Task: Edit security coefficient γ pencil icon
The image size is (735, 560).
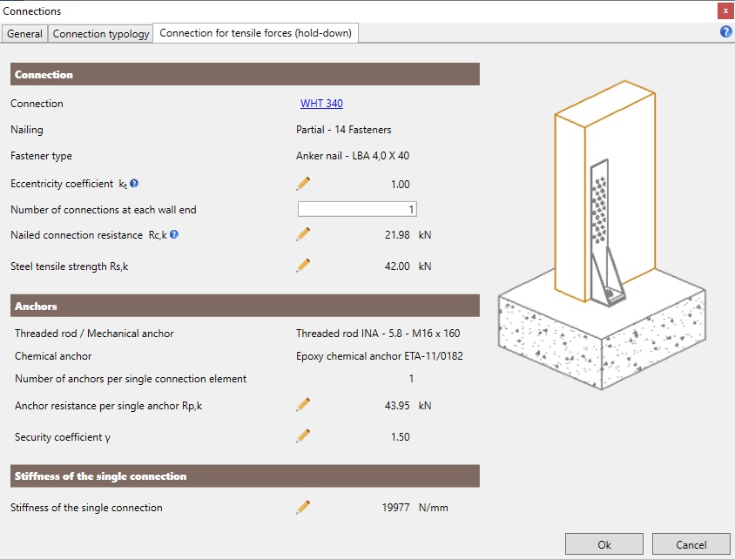Action: pyautogui.click(x=303, y=436)
